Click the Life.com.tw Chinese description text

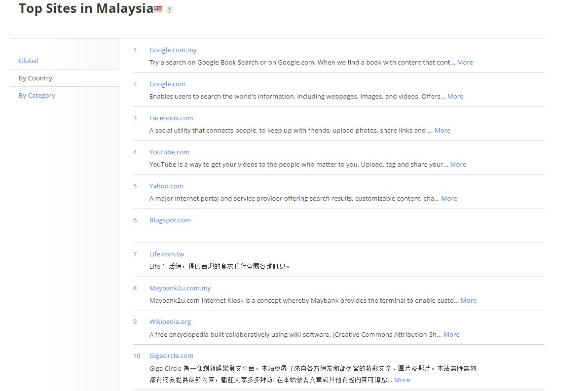220,267
